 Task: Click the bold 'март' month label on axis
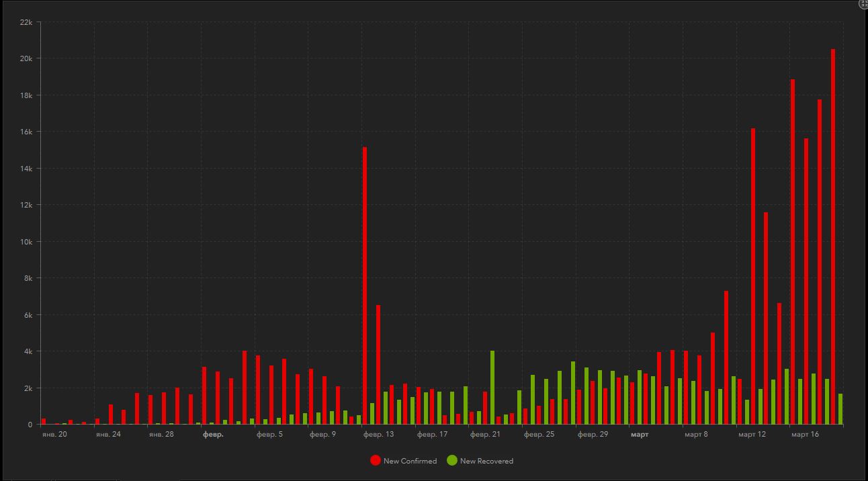640,435
